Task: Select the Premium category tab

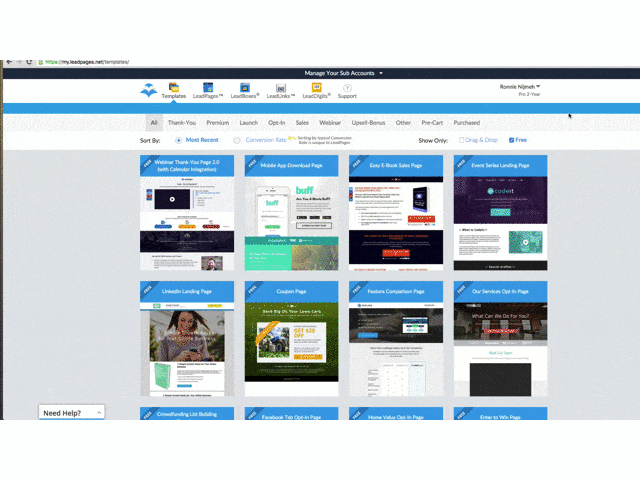Action: (x=218, y=122)
